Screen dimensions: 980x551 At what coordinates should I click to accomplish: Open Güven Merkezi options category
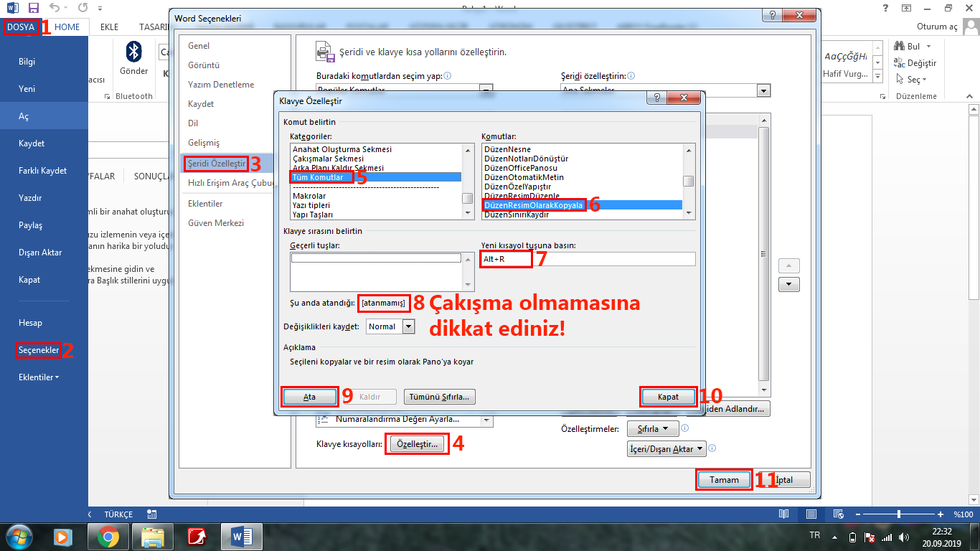click(216, 223)
